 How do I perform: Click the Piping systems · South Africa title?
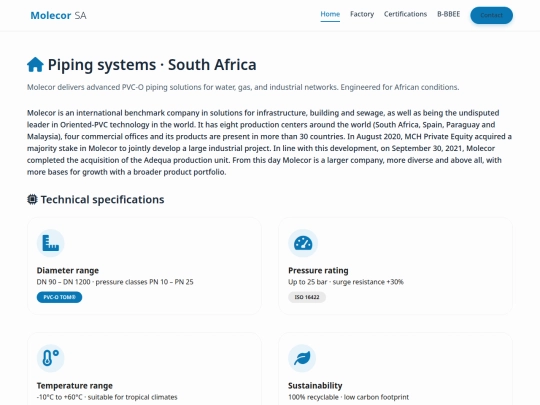pyautogui.click(x=152, y=65)
